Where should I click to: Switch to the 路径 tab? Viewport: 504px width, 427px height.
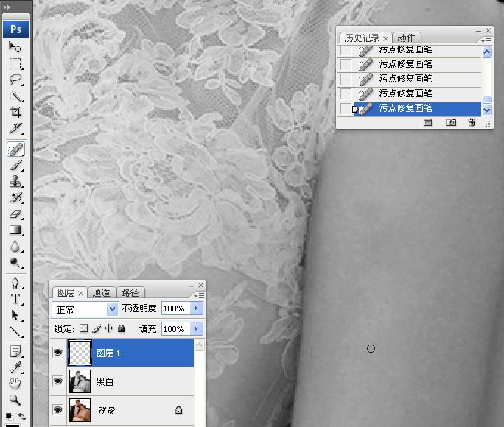click(x=130, y=292)
